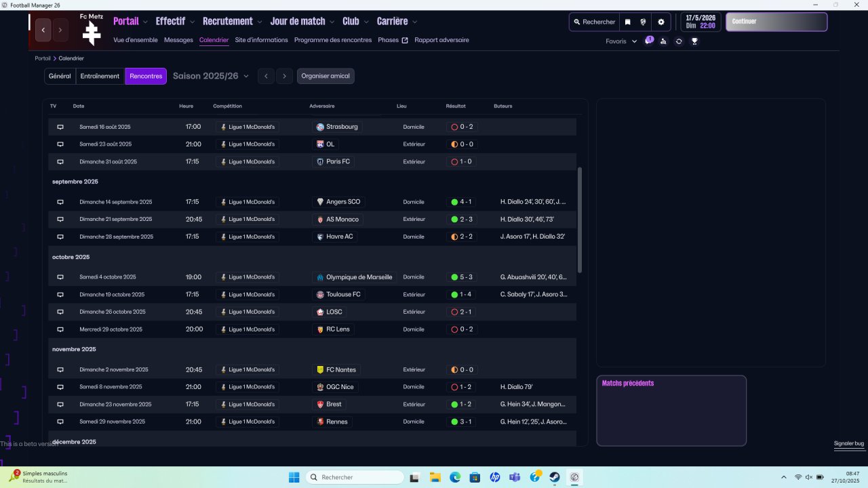Viewport: 868px width, 488px height.
Task: Open the Rechercher search button
Action: pyautogui.click(x=594, y=22)
